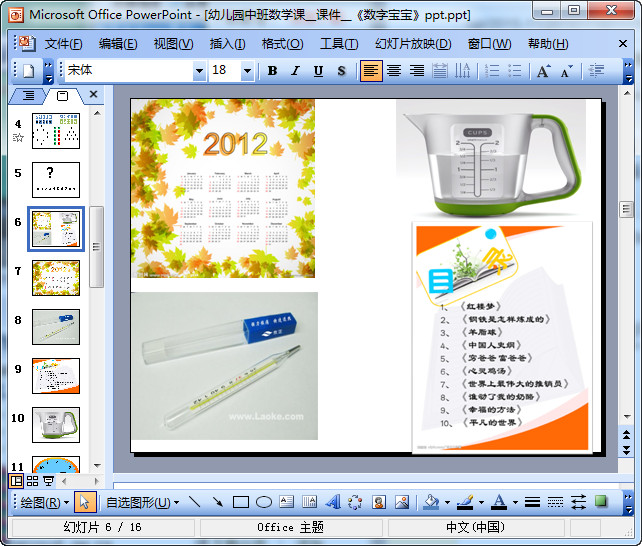Viewport: 642px width, 546px height.
Task: Switch to slide sorter view
Action: pyautogui.click(x=32, y=481)
